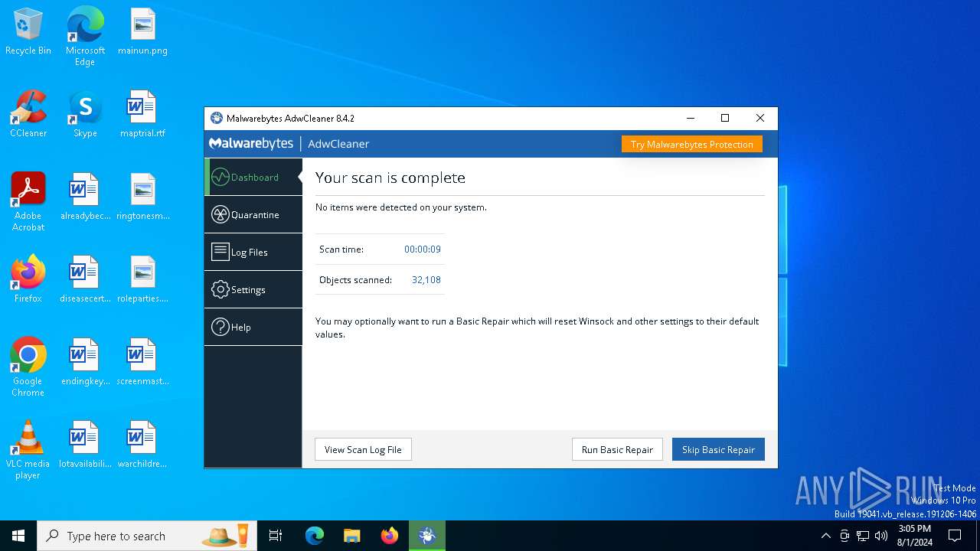Image resolution: width=980 pixels, height=551 pixels.
Task: Select the lotavailabili... Word document
Action: (x=85, y=445)
